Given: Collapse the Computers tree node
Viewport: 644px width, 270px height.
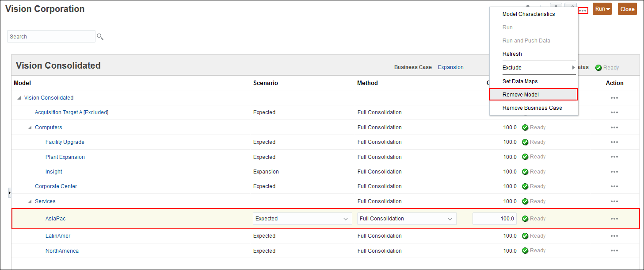Looking at the screenshot, I should pos(30,127).
